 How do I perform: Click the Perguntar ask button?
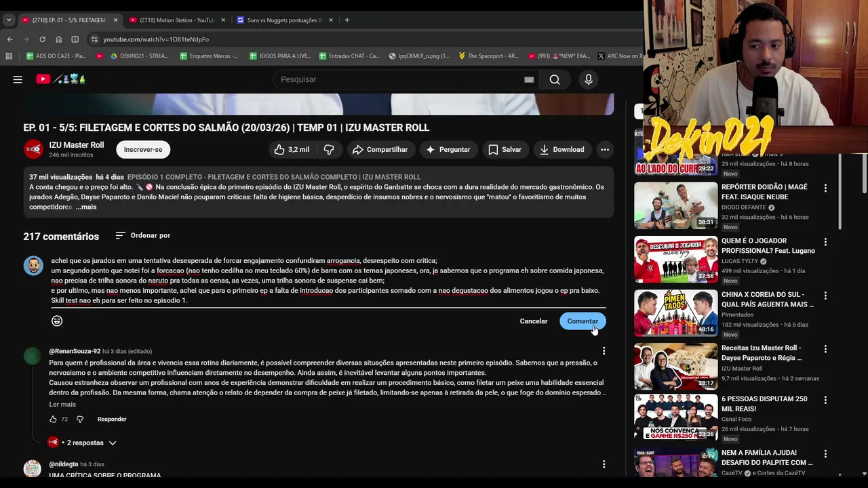[448, 150]
